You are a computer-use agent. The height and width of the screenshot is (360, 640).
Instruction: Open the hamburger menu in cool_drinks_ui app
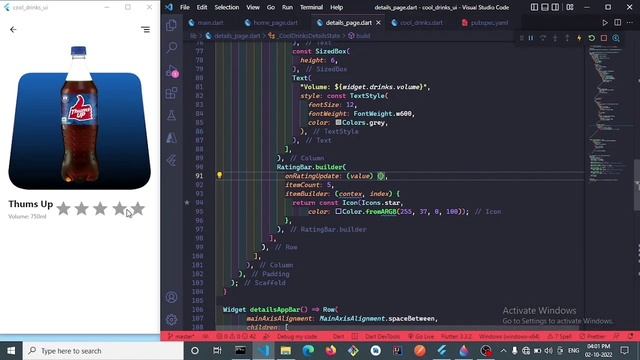(x=145, y=29)
